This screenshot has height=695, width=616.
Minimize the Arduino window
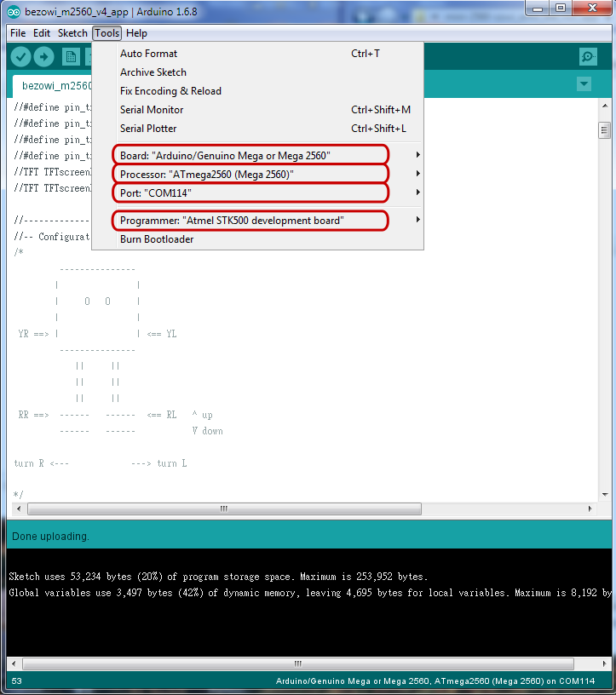[x=538, y=8]
